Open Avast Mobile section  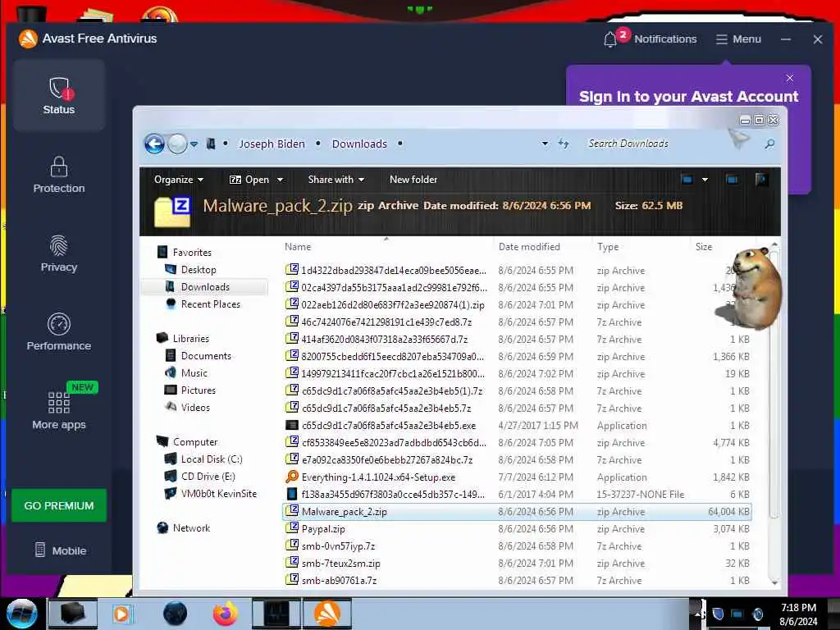[60, 550]
